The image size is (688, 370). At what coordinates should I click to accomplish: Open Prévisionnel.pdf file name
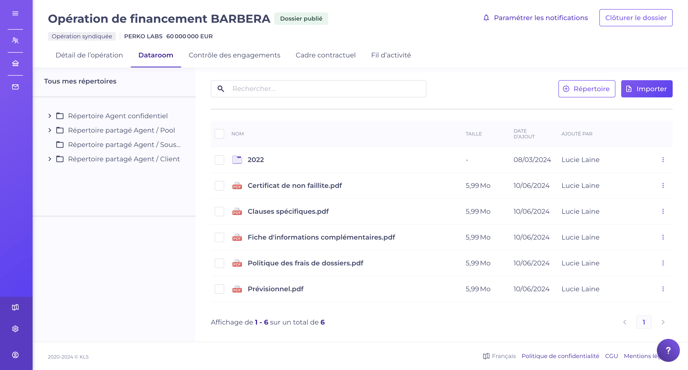click(x=276, y=289)
